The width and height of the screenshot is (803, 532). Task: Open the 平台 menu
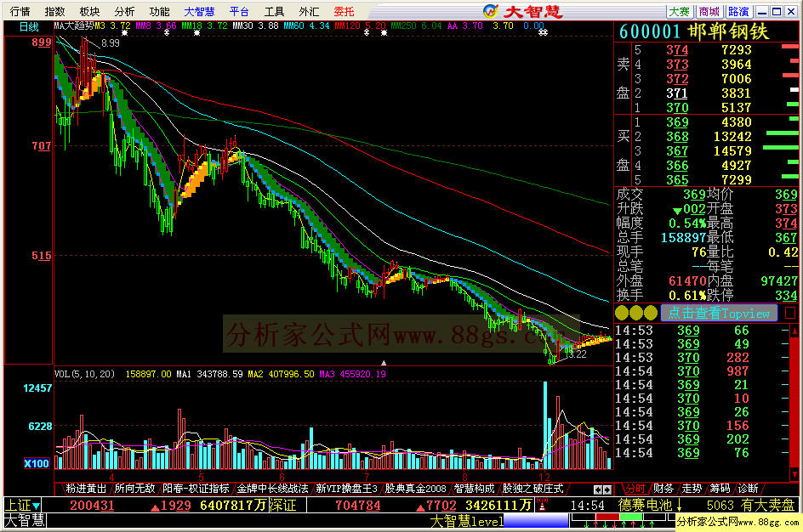pos(239,11)
